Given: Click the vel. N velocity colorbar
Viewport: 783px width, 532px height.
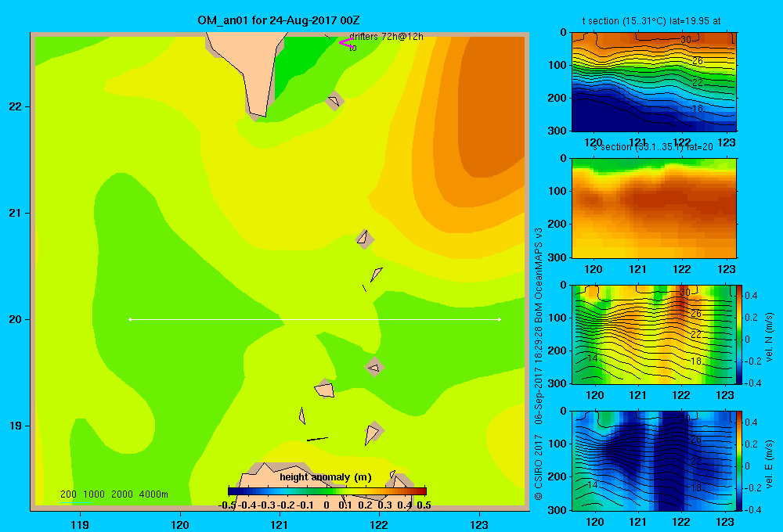Looking at the screenshot, I should [740, 334].
